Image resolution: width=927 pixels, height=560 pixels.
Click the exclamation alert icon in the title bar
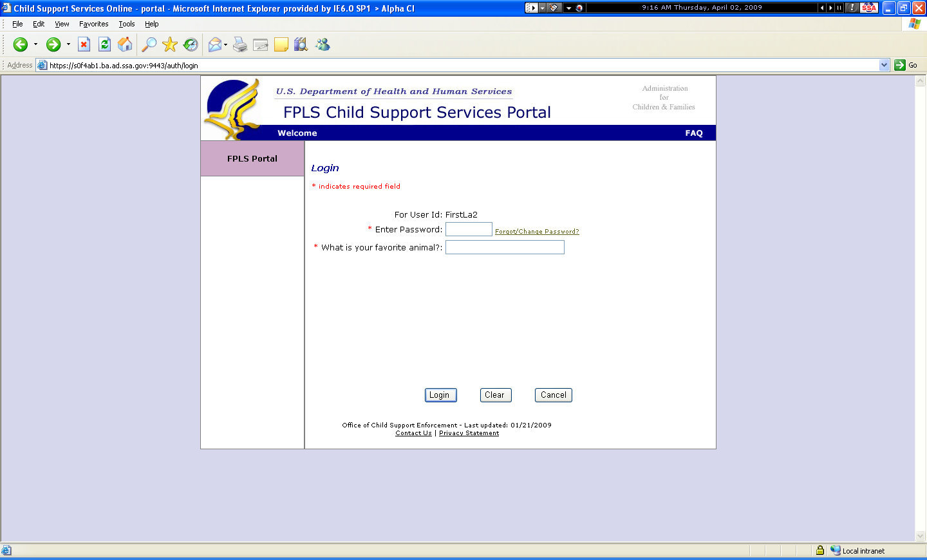click(x=852, y=8)
